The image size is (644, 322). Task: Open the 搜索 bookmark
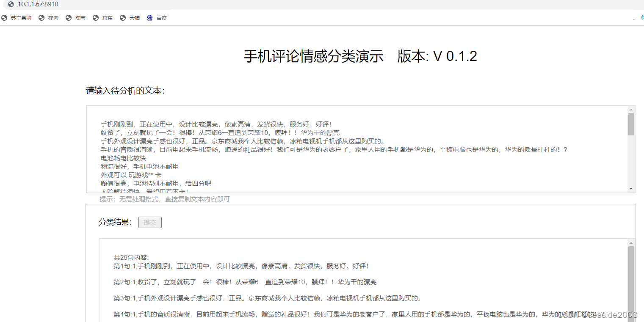tap(49, 18)
